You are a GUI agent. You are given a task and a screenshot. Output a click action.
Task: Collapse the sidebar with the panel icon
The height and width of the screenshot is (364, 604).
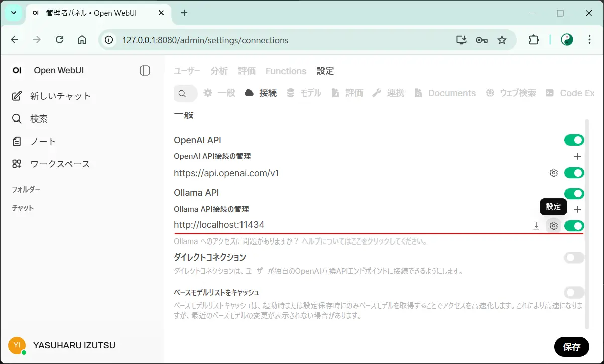[x=145, y=71]
